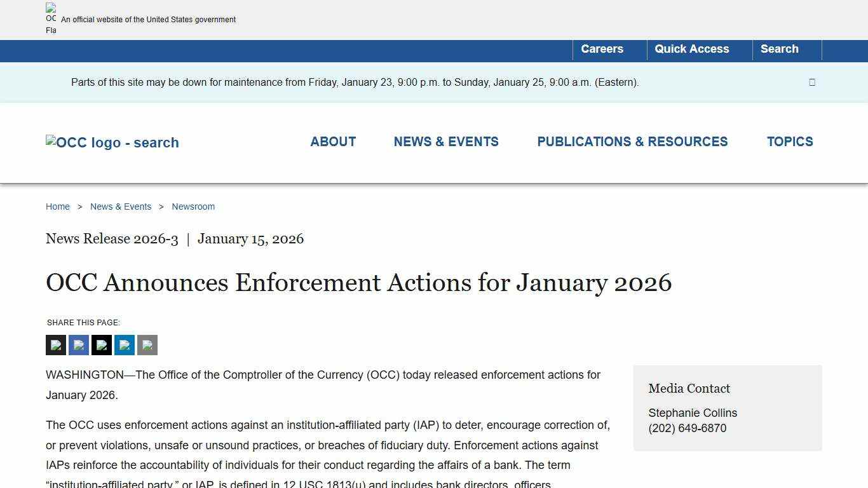Click the Careers link
Screen dimensions: 868x488
click(602, 49)
